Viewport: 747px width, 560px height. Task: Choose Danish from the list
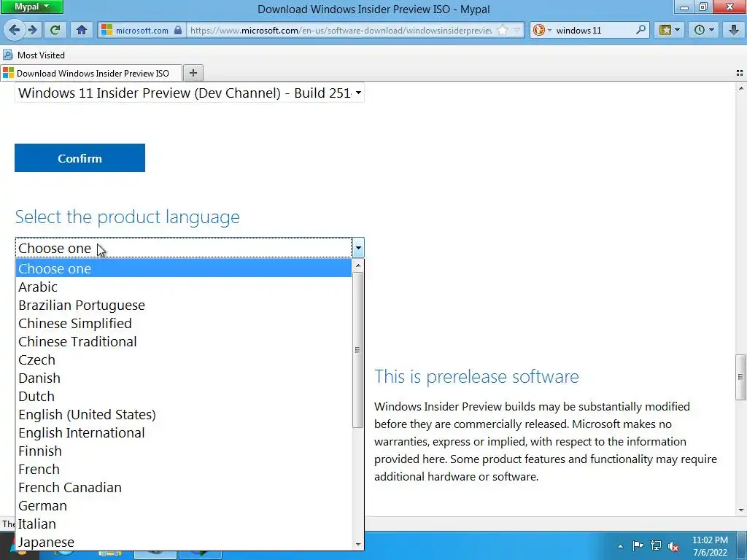tap(183, 378)
